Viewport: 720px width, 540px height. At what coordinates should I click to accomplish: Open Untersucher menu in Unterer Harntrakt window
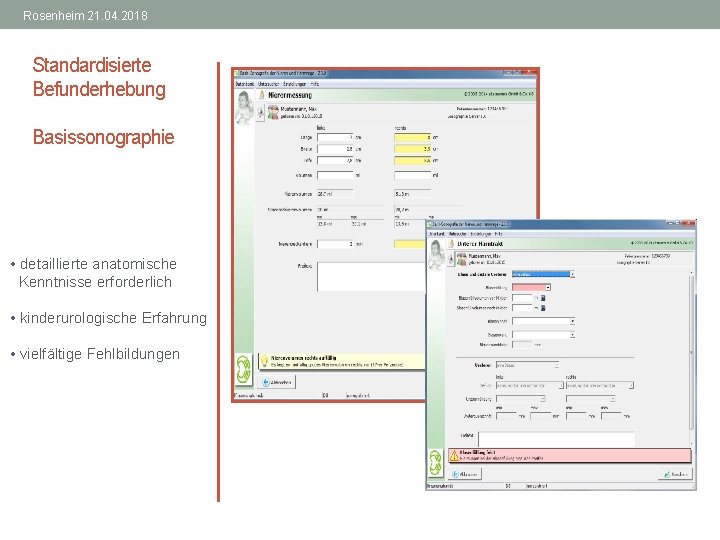[x=458, y=234]
